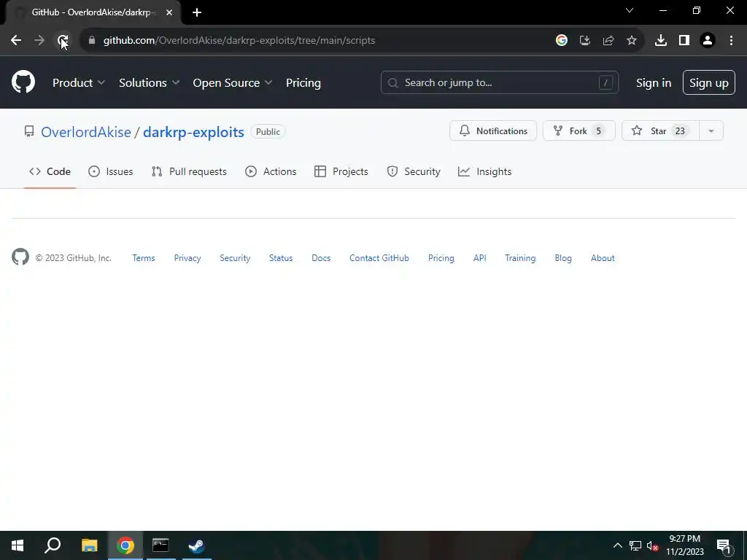
Task: Open the tab search chevron in title bar
Action: [630, 10]
